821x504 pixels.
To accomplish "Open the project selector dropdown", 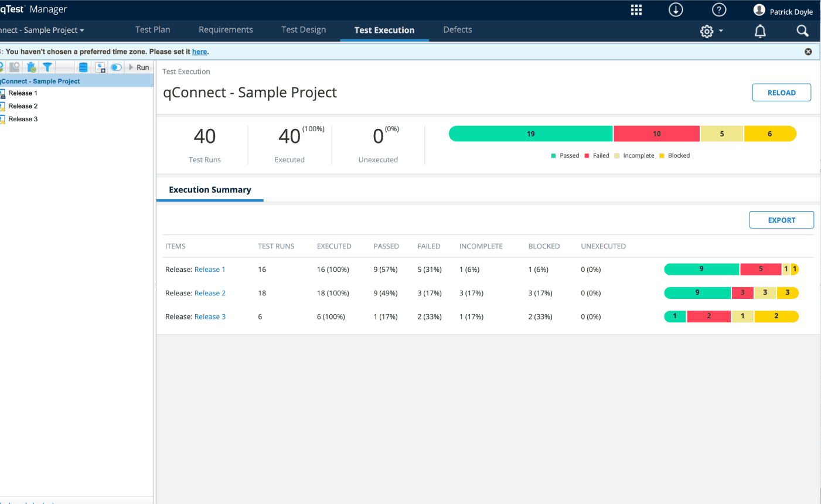I will click(42, 30).
